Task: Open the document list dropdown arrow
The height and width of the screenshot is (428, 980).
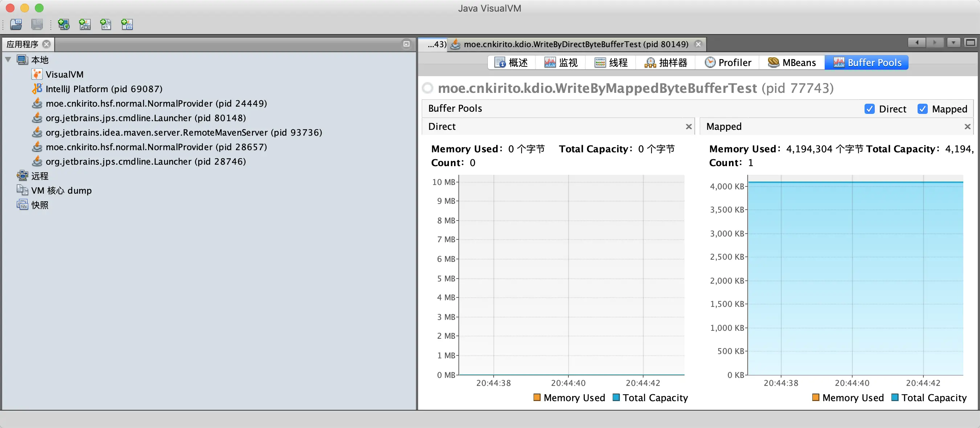Action: point(953,42)
